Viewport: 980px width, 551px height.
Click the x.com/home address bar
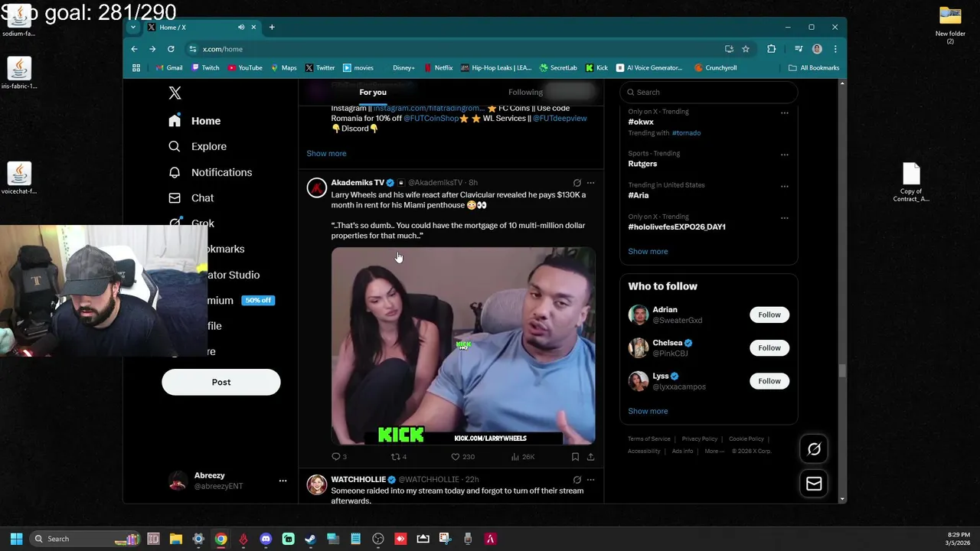click(x=459, y=49)
